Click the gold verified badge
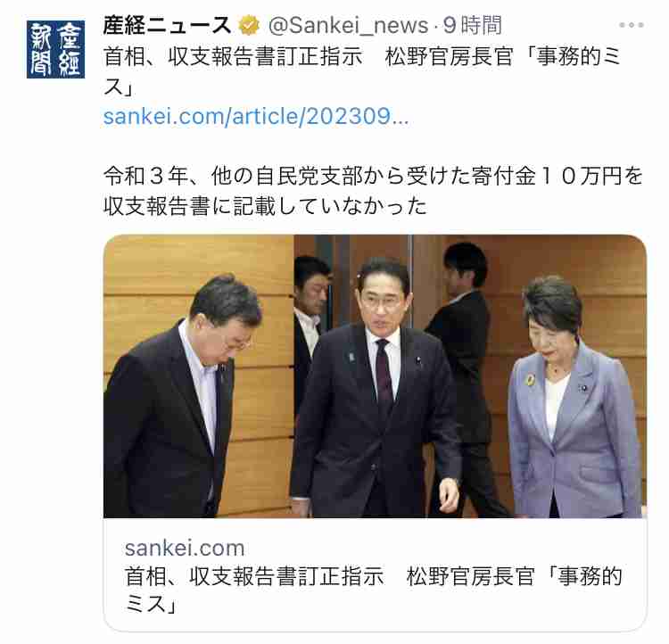Image resolution: width=669 pixels, height=644 pixels. (x=249, y=25)
